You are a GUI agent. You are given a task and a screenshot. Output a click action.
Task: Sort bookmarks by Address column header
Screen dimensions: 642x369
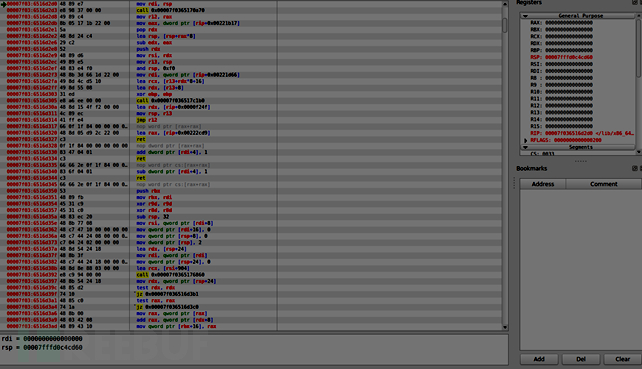point(543,184)
